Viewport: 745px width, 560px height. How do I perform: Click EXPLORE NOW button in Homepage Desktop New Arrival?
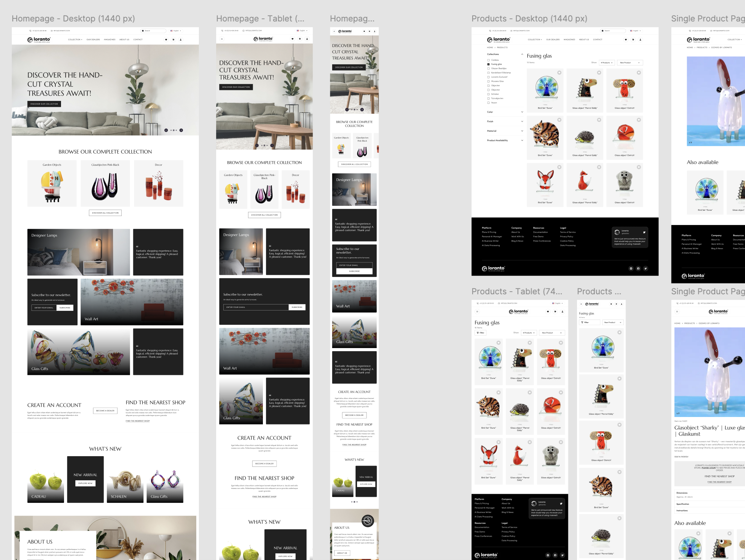point(85,483)
